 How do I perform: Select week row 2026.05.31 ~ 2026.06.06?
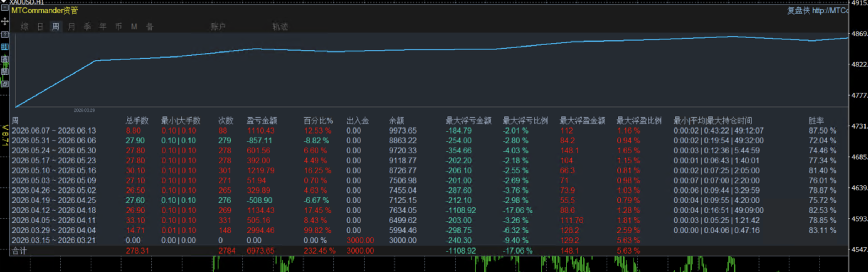[x=428, y=141]
